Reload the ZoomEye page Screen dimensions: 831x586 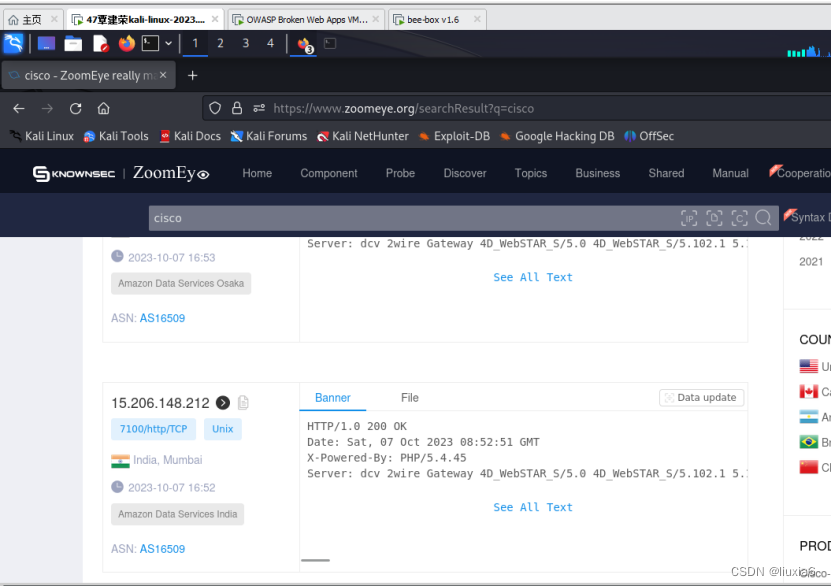[x=75, y=109]
